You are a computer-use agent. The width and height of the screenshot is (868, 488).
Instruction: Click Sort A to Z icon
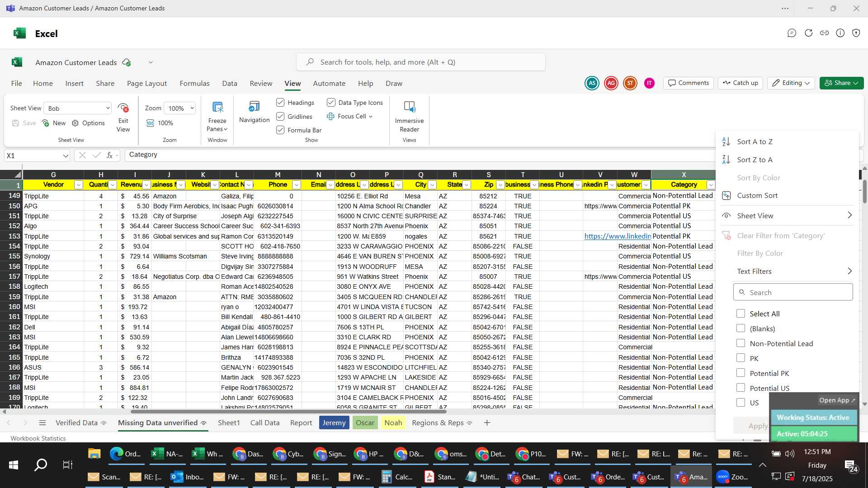726,141
